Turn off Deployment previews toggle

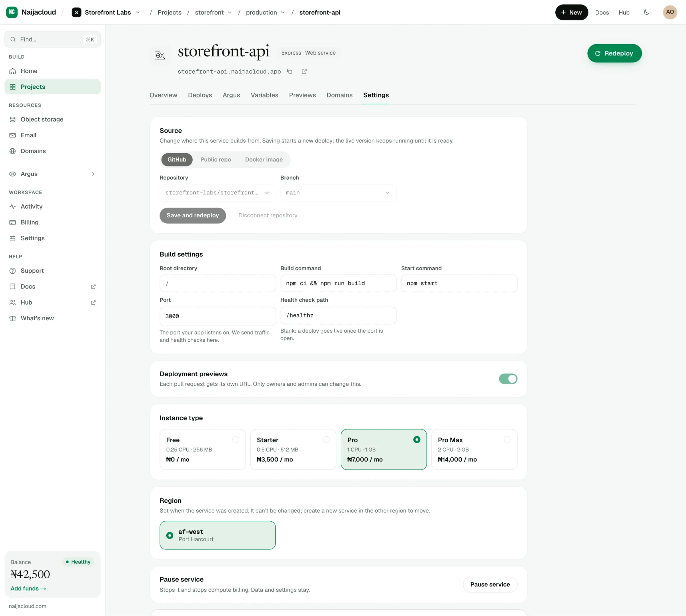pyautogui.click(x=508, y=379)
